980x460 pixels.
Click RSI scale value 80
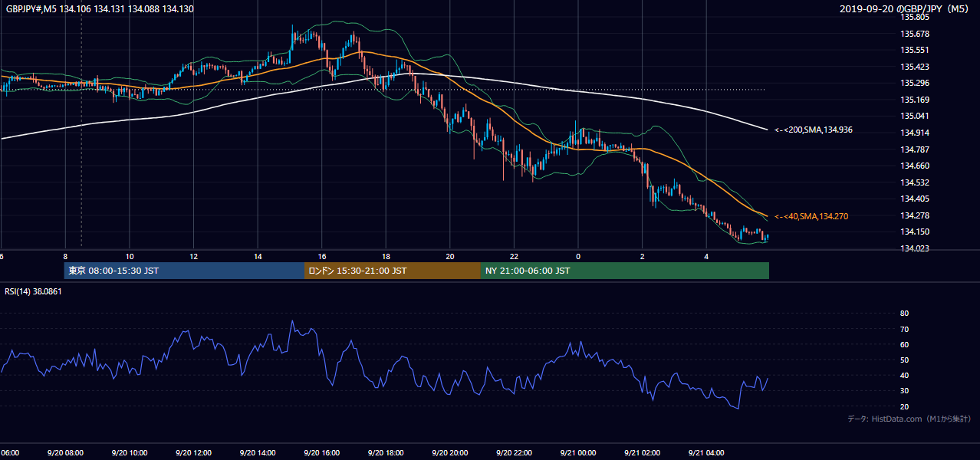(904, 314)
